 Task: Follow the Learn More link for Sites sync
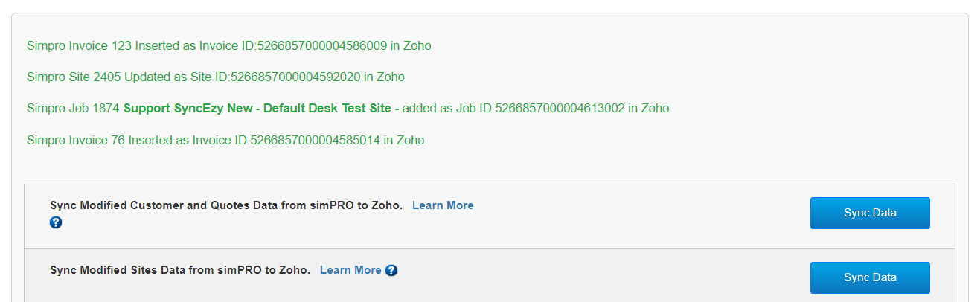pos(350,270)
